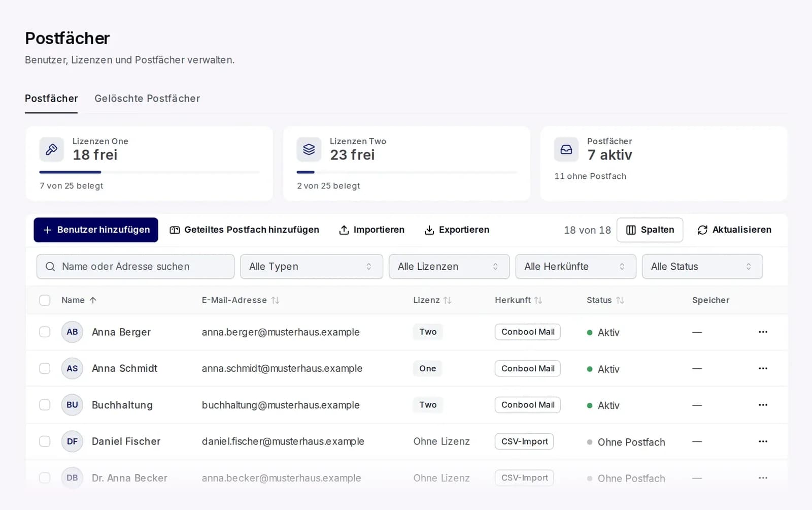The height and width of the screenshot is (510, 812).
Task: Click the DF avatar of Daniel Fischer
Action: (x=72, y=441)
